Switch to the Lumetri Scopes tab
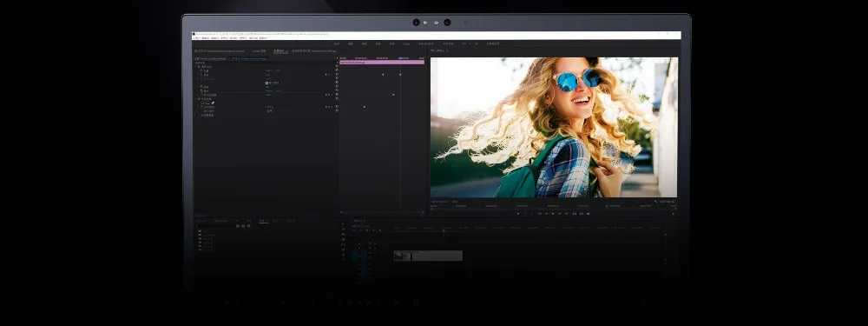The image size is (868, 326). click(x=259, y=50)
